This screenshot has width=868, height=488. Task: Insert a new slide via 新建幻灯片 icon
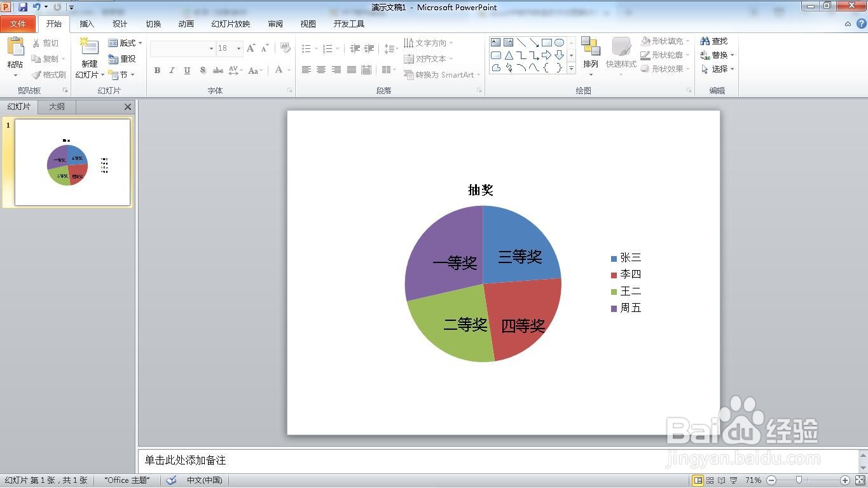coord(89,47)
